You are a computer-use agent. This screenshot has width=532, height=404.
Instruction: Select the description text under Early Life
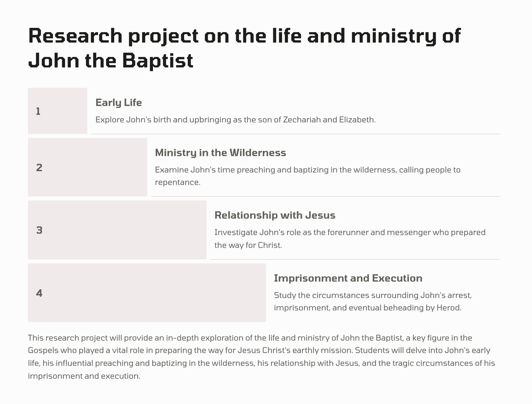(235, 120)
